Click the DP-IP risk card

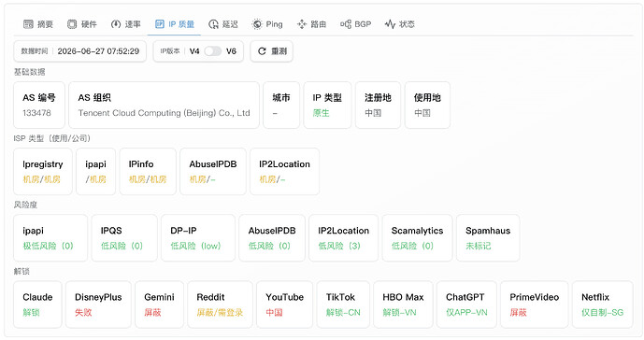198,238
